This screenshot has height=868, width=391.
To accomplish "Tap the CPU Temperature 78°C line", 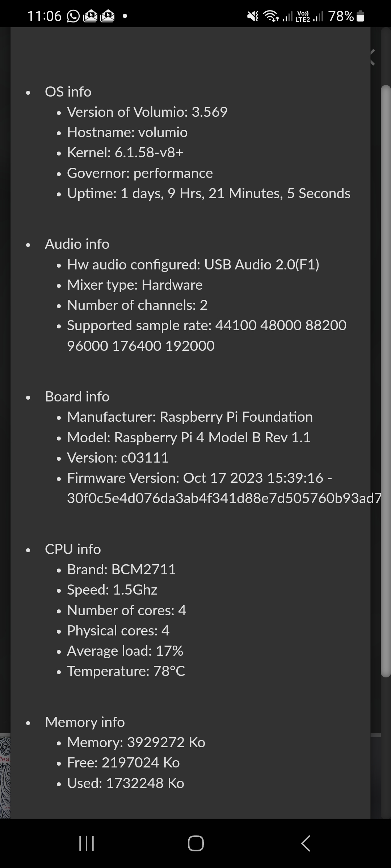I will [x=126, y=671].
